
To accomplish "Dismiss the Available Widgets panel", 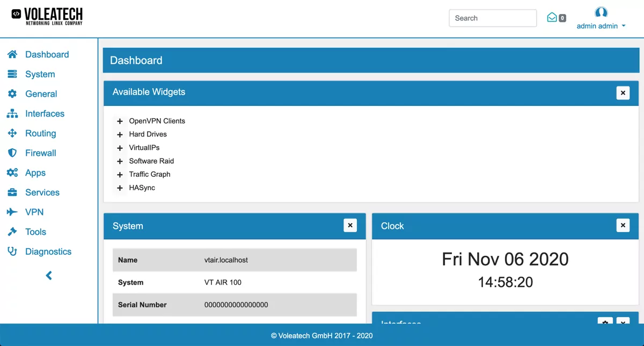I will [x=623, y=92].
